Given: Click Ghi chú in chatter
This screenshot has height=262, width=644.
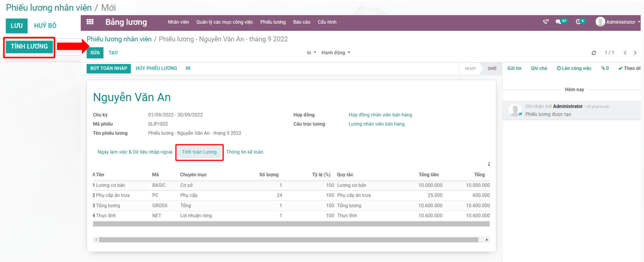Looking at the screenshot, I should pos(539,68).
